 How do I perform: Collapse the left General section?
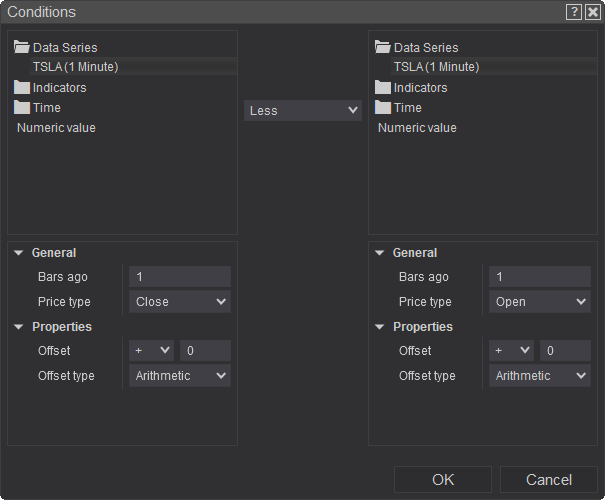click(19, 253)
